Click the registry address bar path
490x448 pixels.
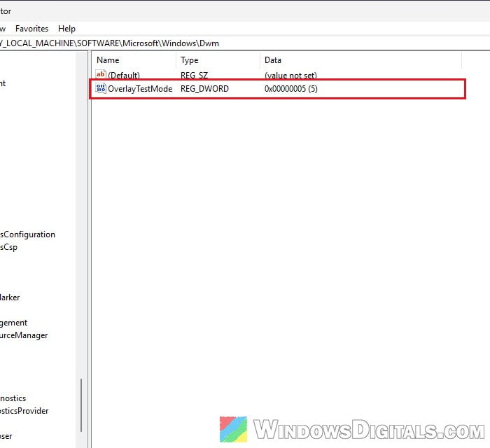(x=109, y=43)
